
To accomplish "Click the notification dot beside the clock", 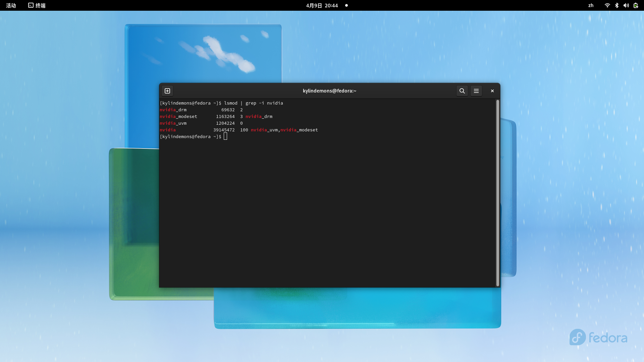I will (346, 5).
